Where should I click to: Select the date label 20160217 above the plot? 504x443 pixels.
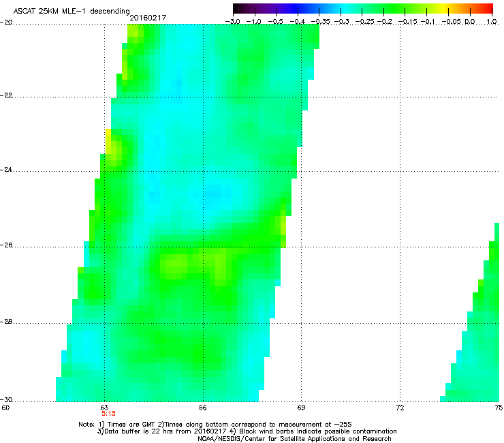point(148,18)
